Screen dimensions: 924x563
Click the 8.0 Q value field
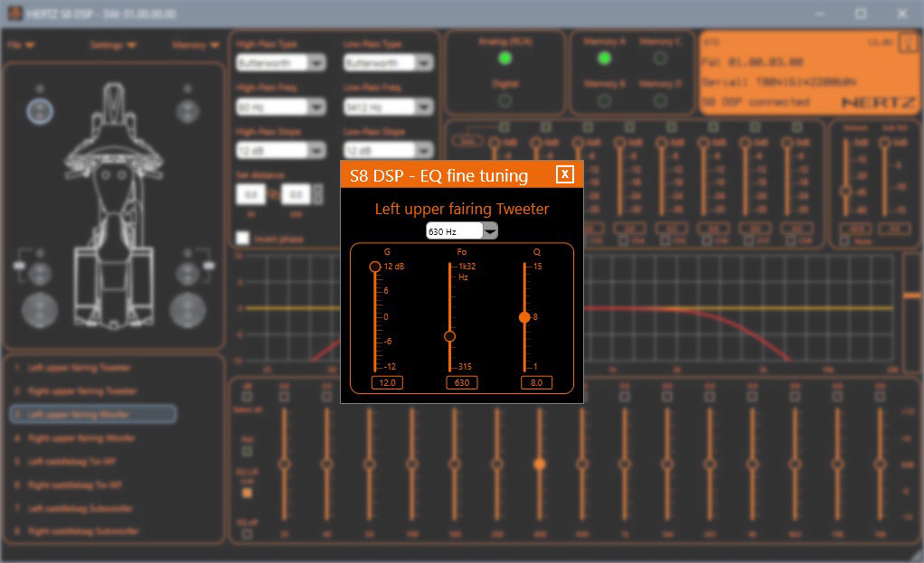pyautogui.click(x=536, y=383)
